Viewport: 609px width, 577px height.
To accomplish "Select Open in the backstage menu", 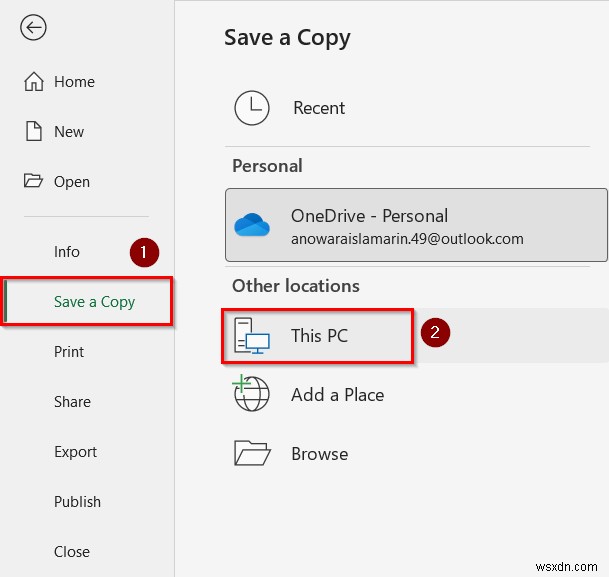I will 72,182.
